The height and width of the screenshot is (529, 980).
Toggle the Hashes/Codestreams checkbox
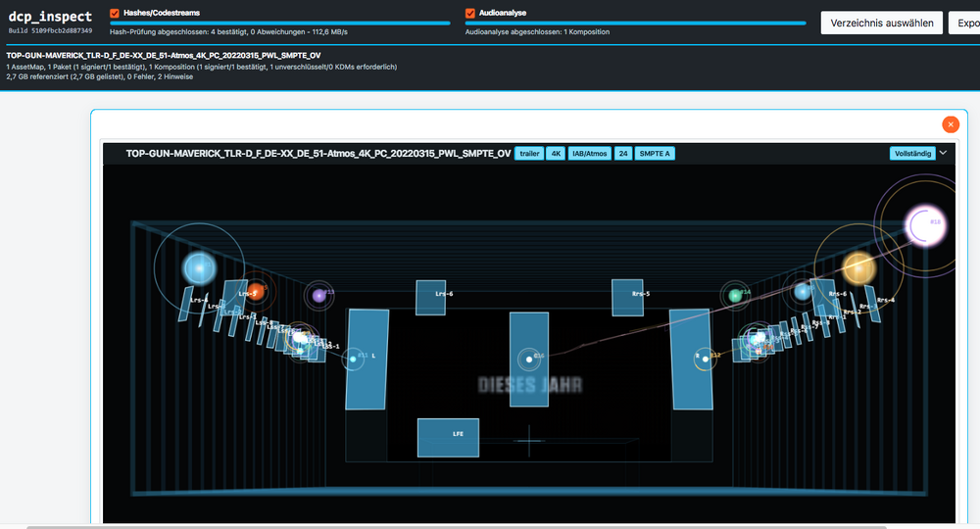[x=115, y=13]
